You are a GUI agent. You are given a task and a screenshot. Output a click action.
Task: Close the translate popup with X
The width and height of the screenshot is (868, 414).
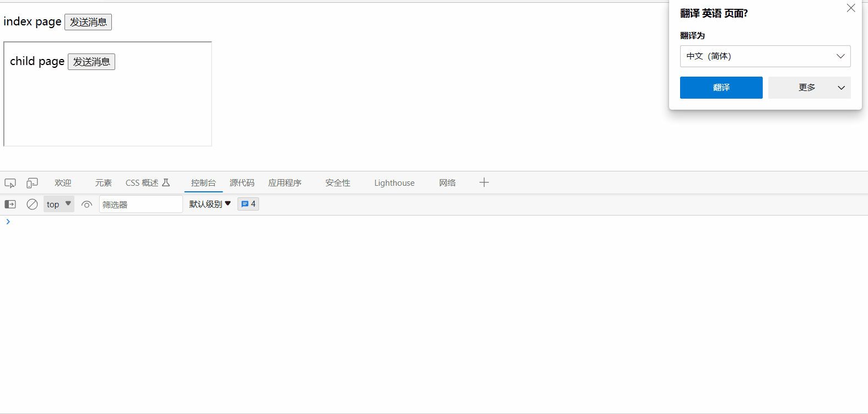point(851,8)
